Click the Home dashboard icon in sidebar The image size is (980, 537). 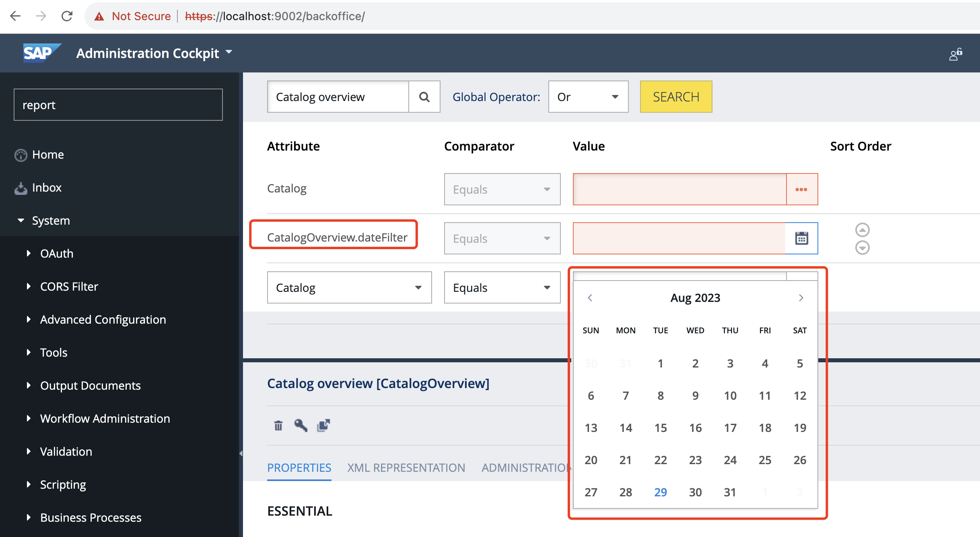click(x=21, y=155)
